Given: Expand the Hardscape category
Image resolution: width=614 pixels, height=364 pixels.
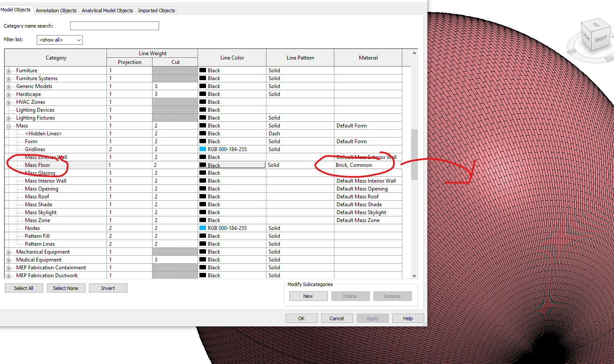Looking at the screenshot, I should pos(8,95).
